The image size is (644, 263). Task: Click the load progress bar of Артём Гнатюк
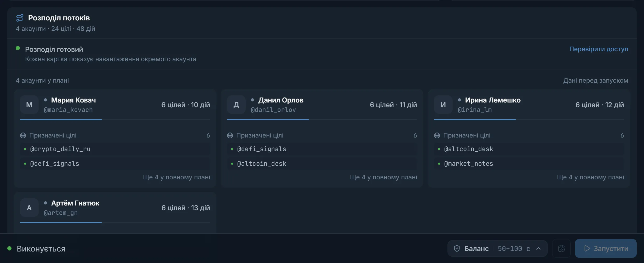(115, 223)
